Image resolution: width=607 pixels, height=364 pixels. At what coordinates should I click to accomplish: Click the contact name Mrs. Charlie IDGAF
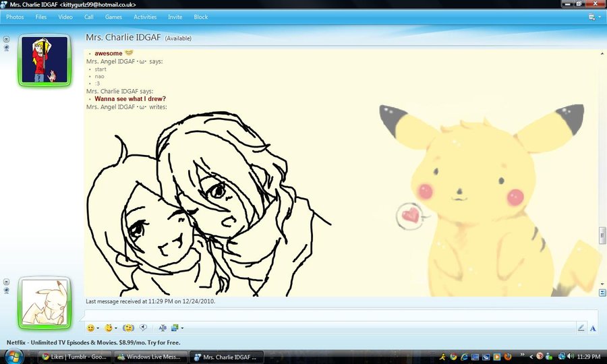123,38
